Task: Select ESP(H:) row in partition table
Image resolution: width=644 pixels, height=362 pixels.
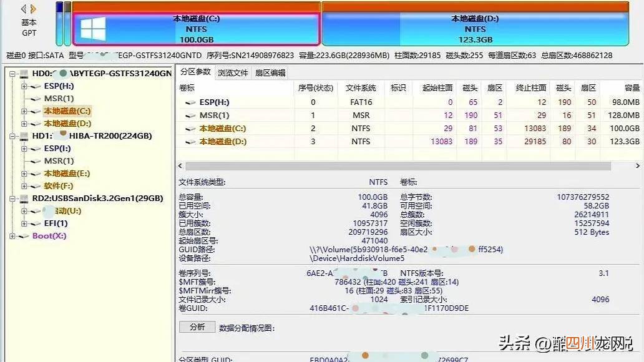Action: [x=409, y=102]
